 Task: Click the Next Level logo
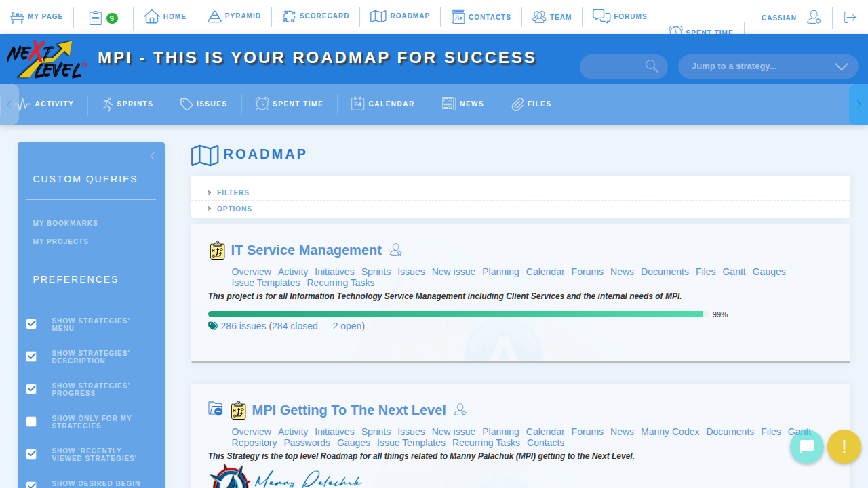click(x=47, y=59)
